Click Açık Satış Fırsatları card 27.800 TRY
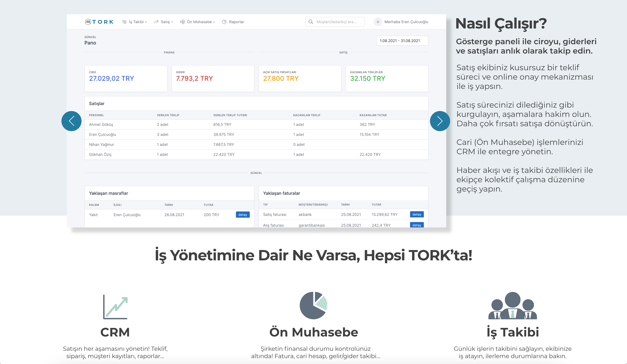Screen dimensions: 627x364 (300, 79)
